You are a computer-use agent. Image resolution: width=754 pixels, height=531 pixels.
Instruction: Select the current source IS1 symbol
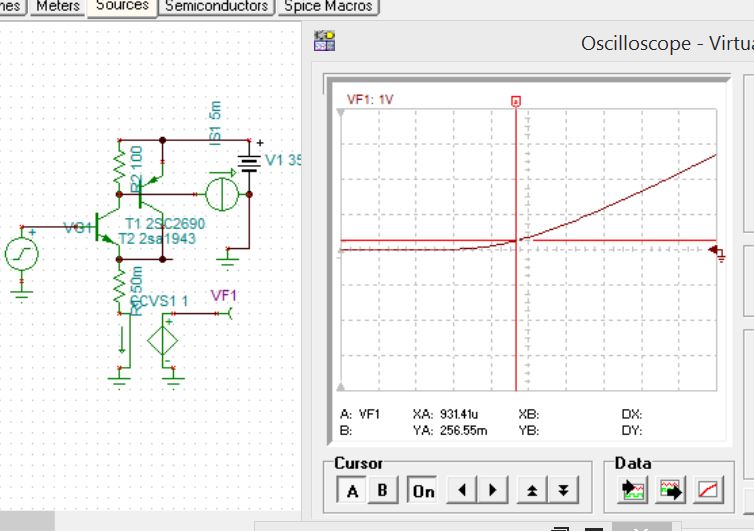click(x=222, y=194)
